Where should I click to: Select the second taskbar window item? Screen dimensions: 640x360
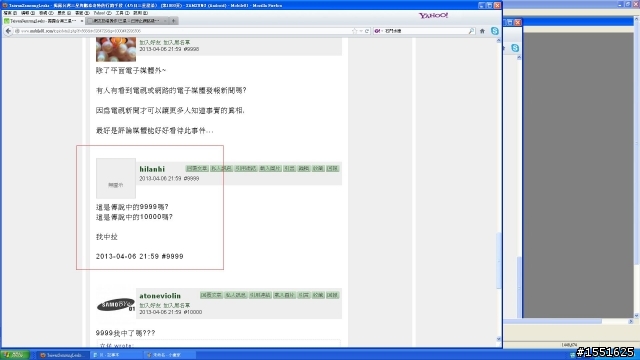coord(116,355)
